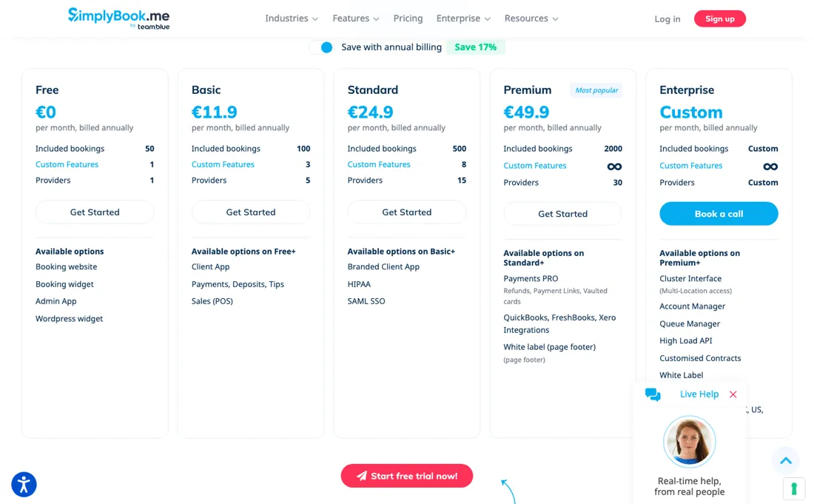
Task: Click Wordpress widget option text
Action: [x=69, y=319]
